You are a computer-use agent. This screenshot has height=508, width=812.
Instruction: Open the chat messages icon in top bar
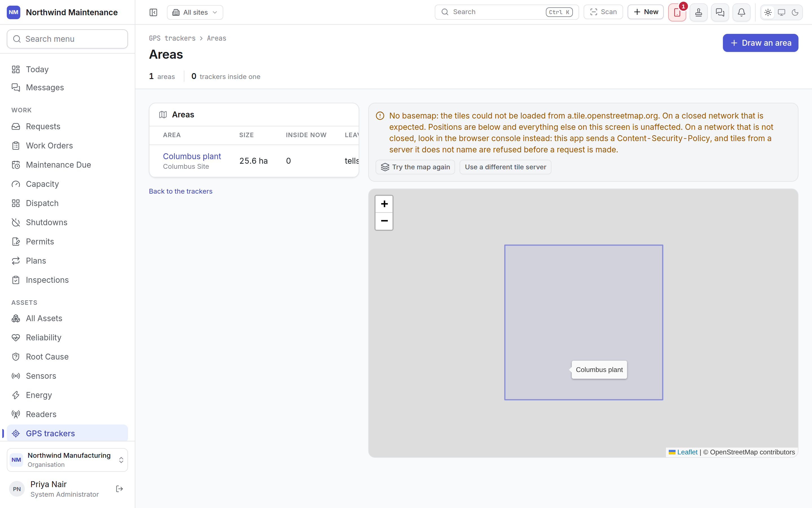click(x=720, y=12)
